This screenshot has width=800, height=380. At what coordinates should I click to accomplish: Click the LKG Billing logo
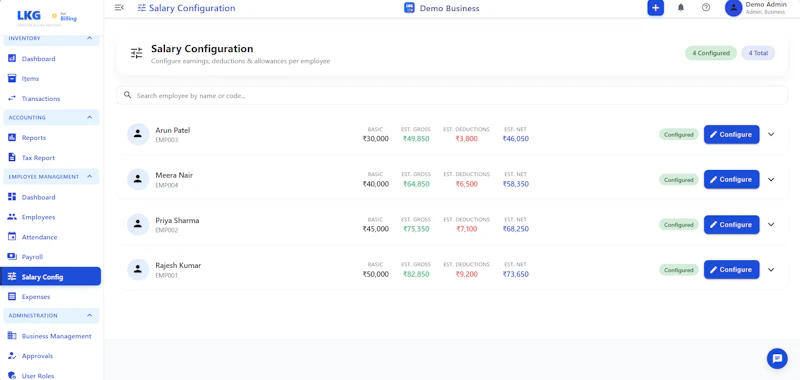[46, 17]
